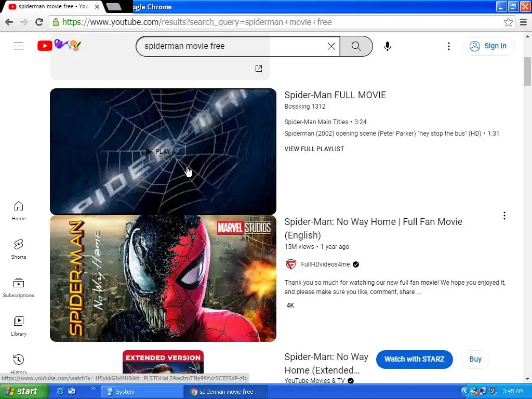532x399 pixels.
Task: Select the spiderman movie free tab
Action: 52,6
